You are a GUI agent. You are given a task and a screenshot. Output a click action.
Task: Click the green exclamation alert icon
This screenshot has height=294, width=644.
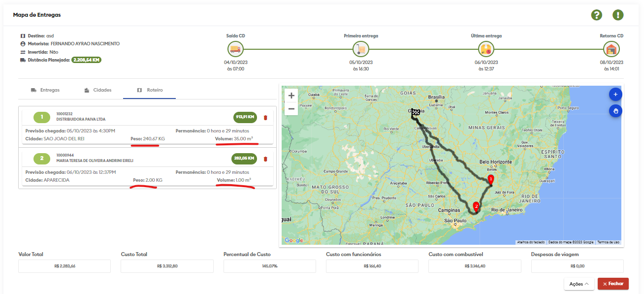[618, 15]
